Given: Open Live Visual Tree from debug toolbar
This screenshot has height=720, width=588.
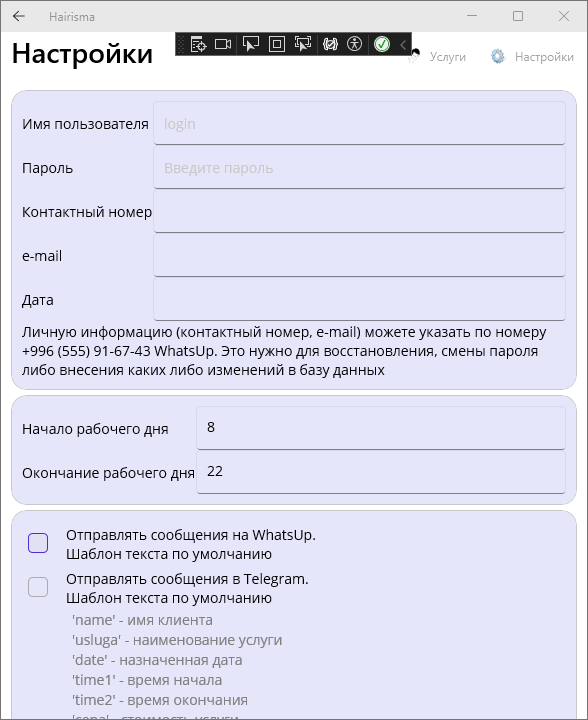Looking at the screenshot, I should (198, 44).
